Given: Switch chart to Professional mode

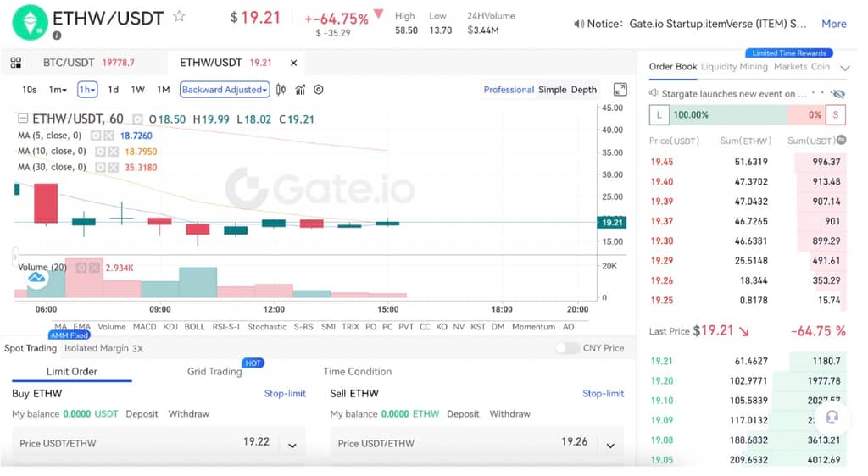Looking at the screenshot, I should [509, 90].
